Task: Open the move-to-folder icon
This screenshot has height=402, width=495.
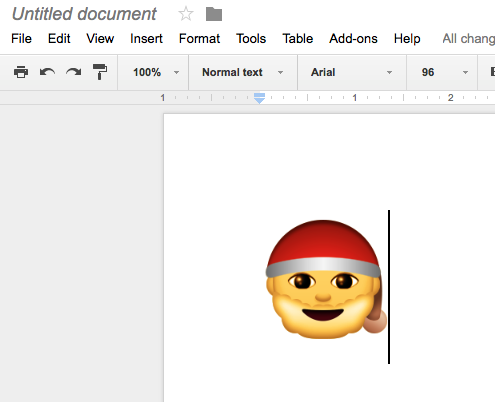Action: (x=214, y=14)
